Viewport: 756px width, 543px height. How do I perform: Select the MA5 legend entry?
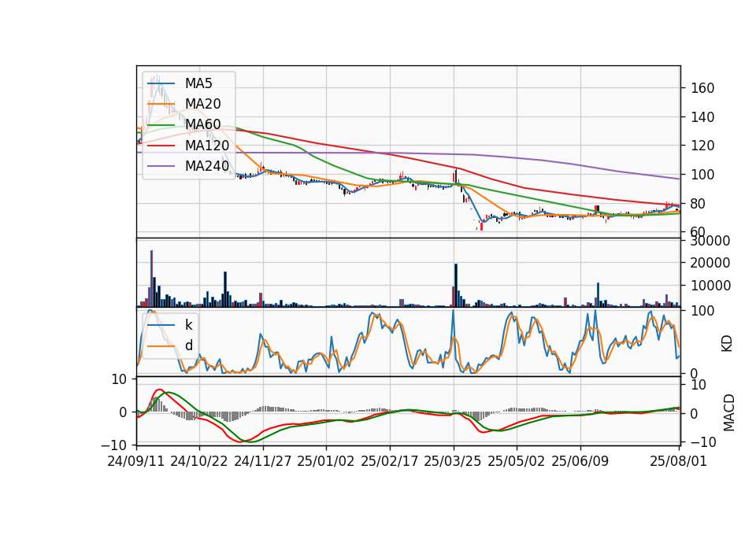coord(180,83)
